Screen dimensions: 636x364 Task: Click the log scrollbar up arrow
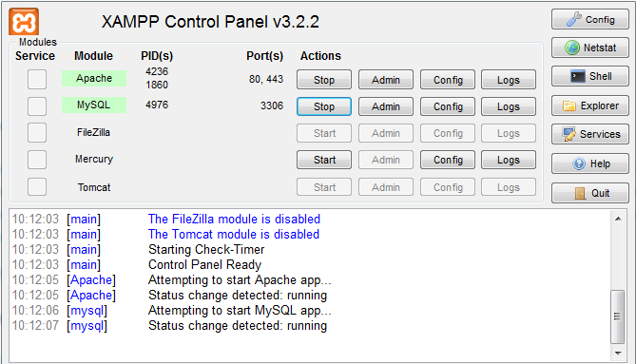(618, 219)
